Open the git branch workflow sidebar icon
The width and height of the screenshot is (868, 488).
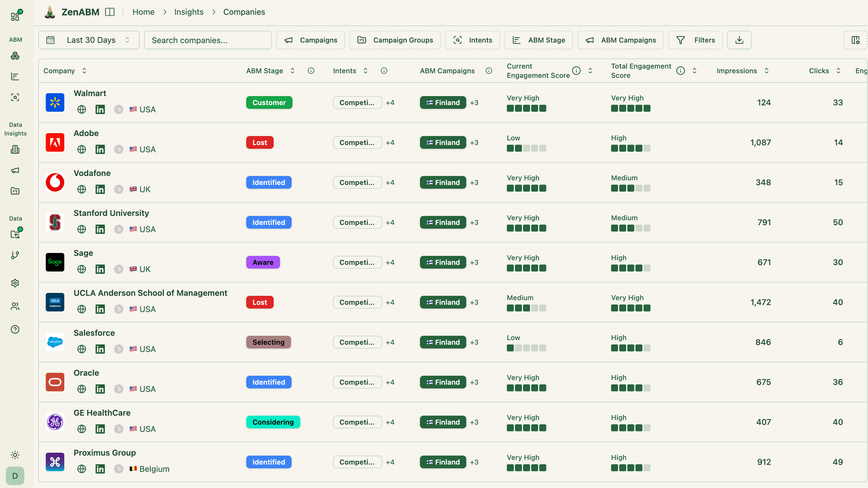[x=15, y=255]
